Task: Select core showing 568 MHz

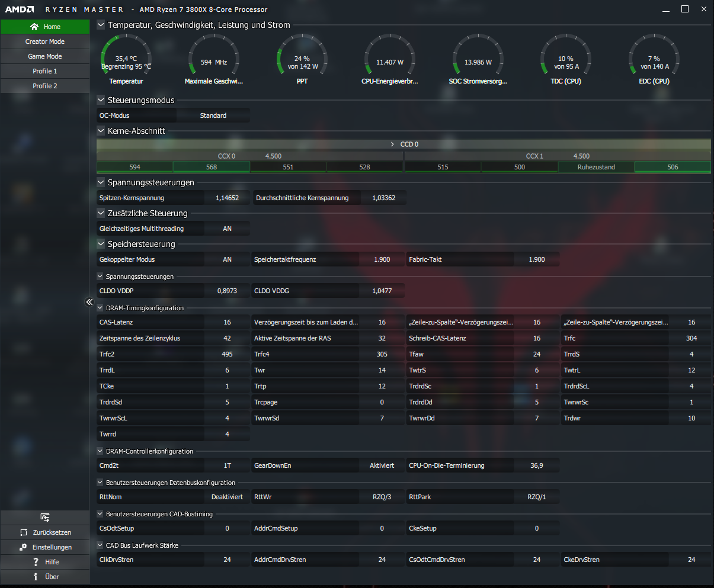Action: pos(212,167)
